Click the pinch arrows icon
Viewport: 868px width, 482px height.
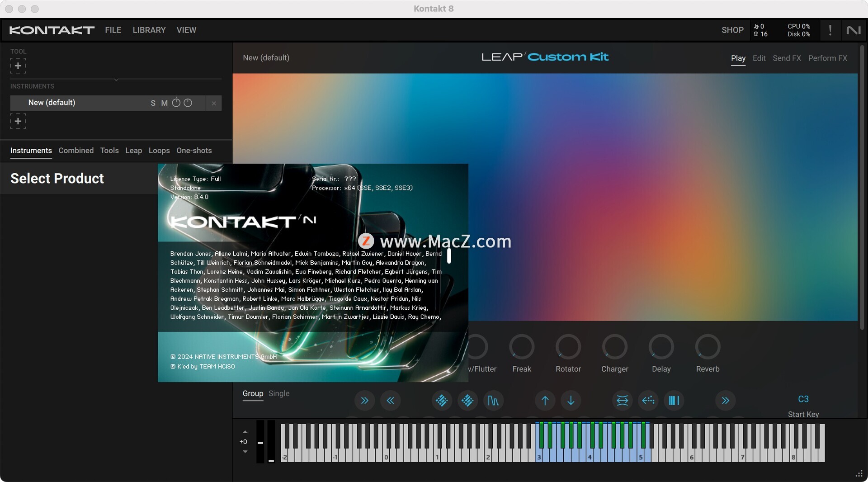coord(622,401)
